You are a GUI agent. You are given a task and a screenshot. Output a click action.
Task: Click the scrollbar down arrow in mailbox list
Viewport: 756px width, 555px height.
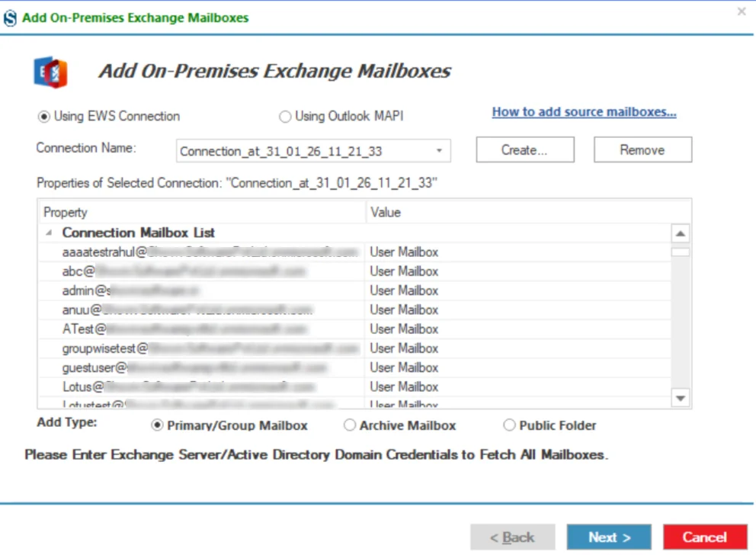[681, 398]
